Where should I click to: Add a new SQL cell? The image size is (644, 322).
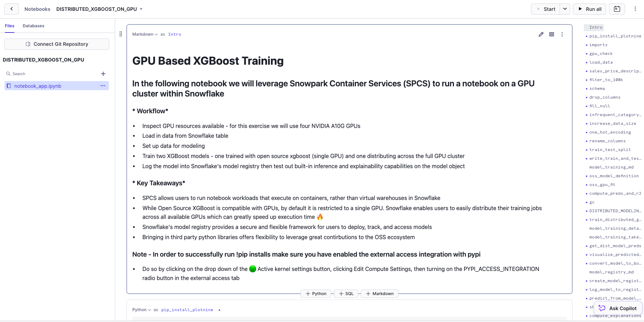[x=346, y=294]
